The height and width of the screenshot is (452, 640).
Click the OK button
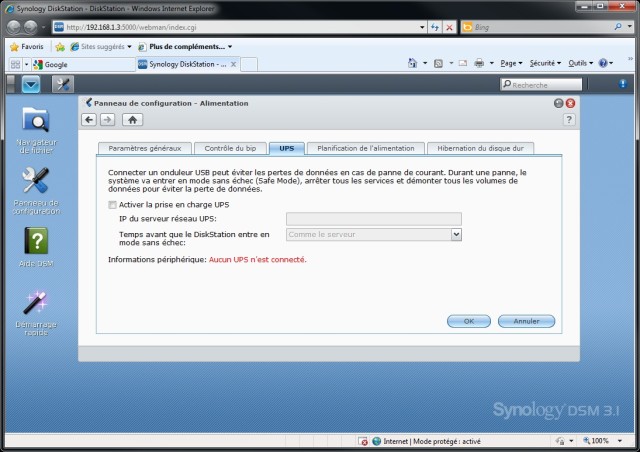pos(468,321)
